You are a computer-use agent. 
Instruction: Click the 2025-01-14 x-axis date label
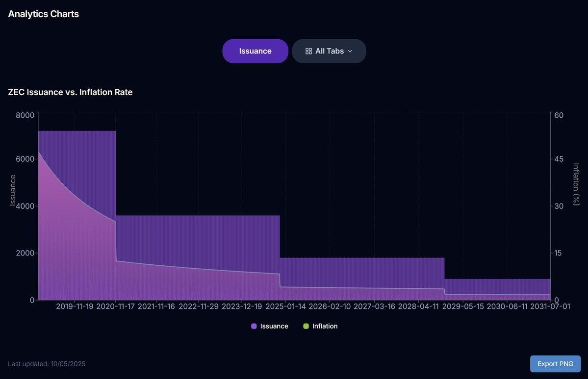tap(286, 306)
